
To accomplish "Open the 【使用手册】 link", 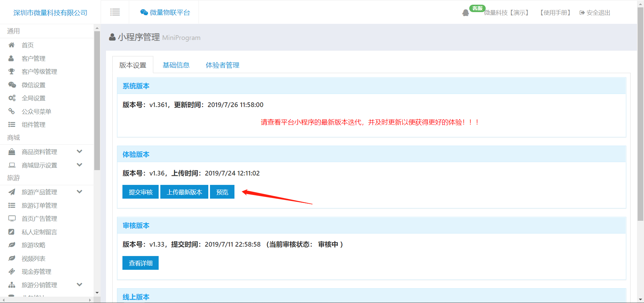I will (x=555, y=13).
